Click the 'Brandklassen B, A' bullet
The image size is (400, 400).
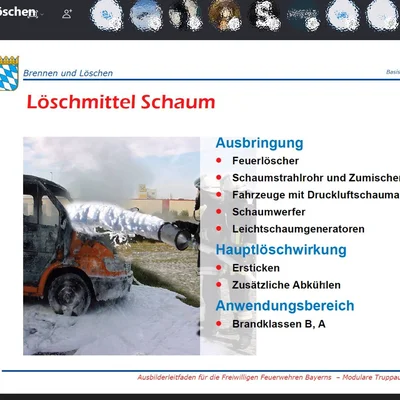tap(279, 324)
